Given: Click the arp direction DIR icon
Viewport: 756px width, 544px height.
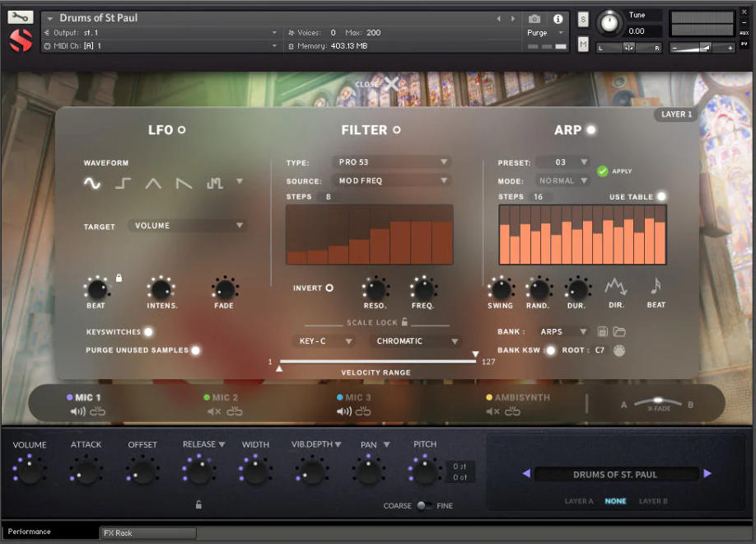Looking at the screenshot, I should [x=615, y=286].
